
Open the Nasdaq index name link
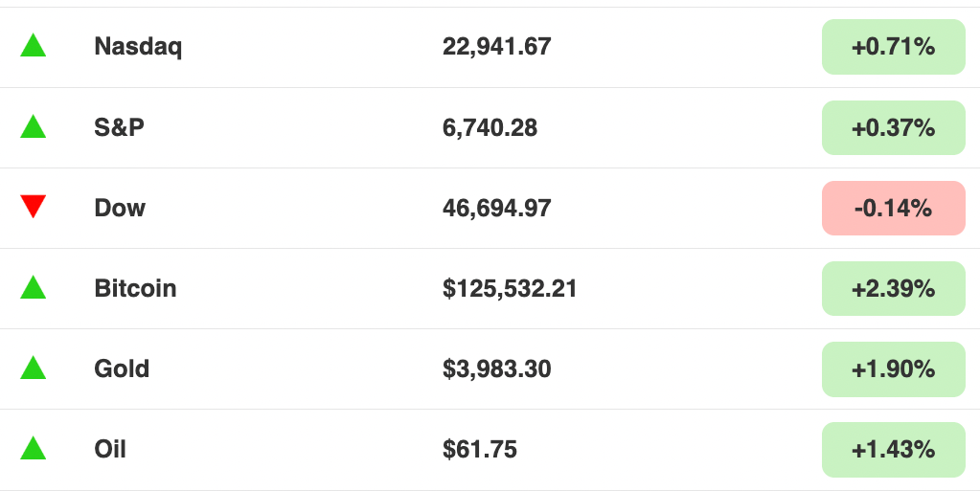pos(138,47)
